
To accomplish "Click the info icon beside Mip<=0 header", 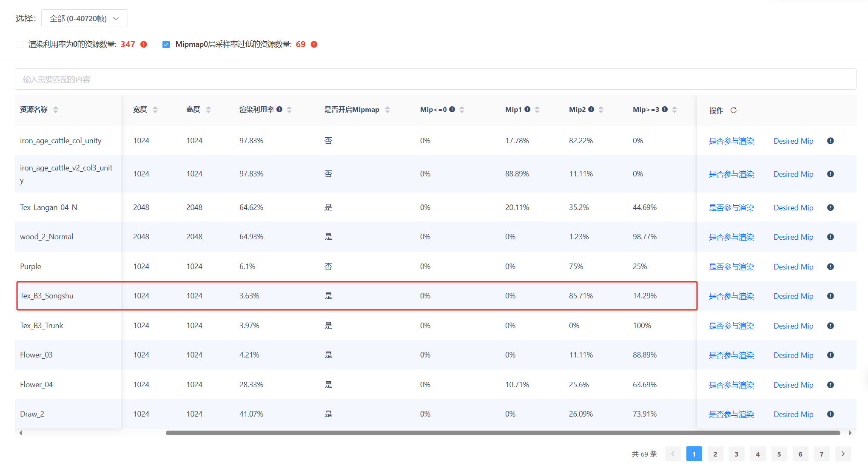I will pyautogui.click(x=452, y=109).
